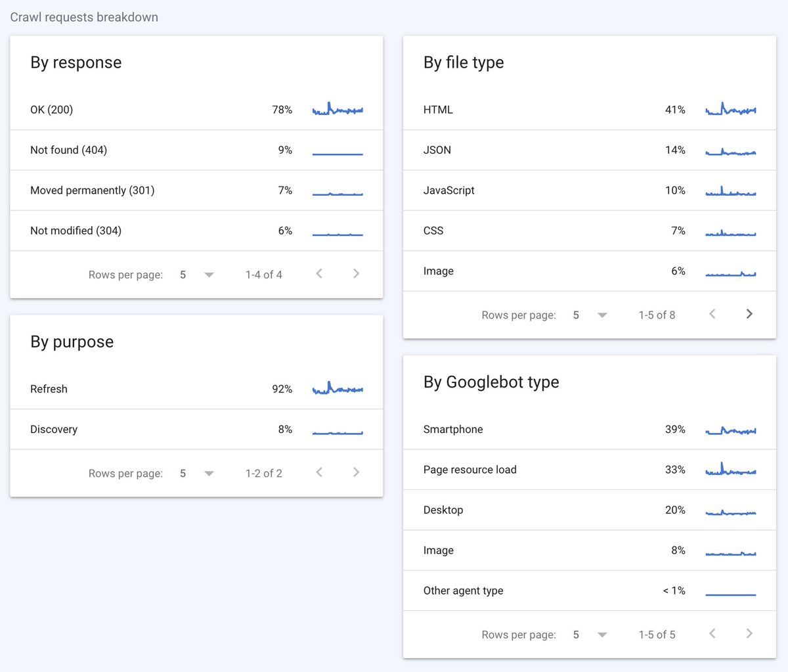The image size is (788, 672).
Task: Click previous page arrow in By purpose
Action: click(319, 472)
